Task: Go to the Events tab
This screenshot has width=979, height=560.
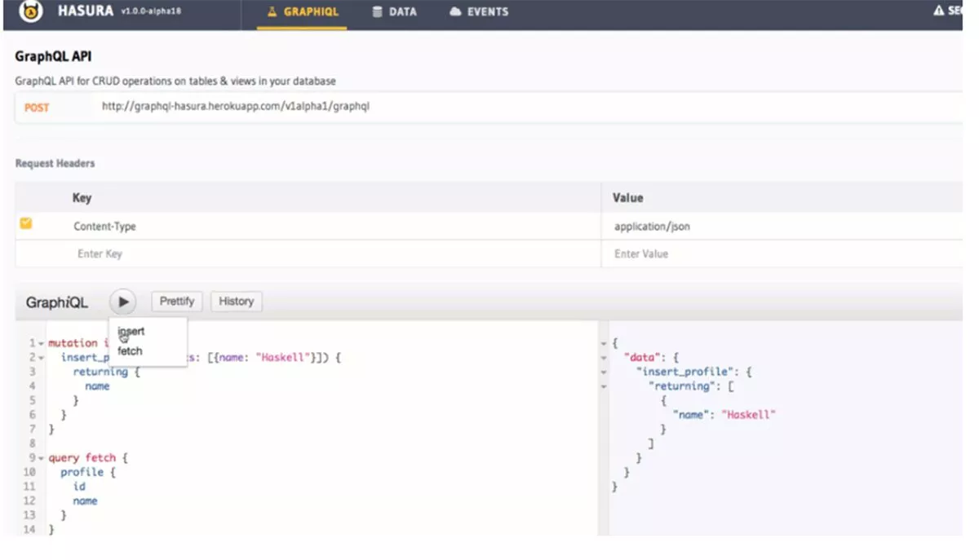Action: coord(478,12)
